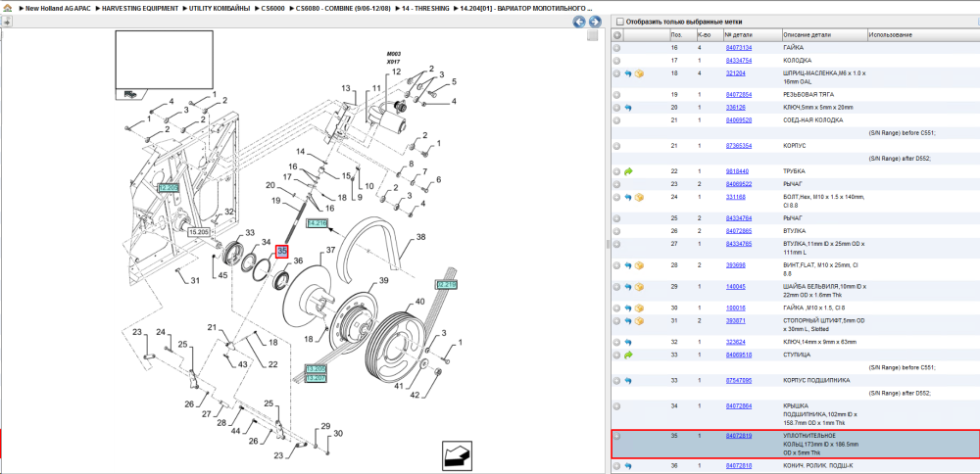The height and width of the screenshot is (474, 980).
Task: Open HARVESTING EQUIPMENT breadcrumb
Action: click(142, 9)
